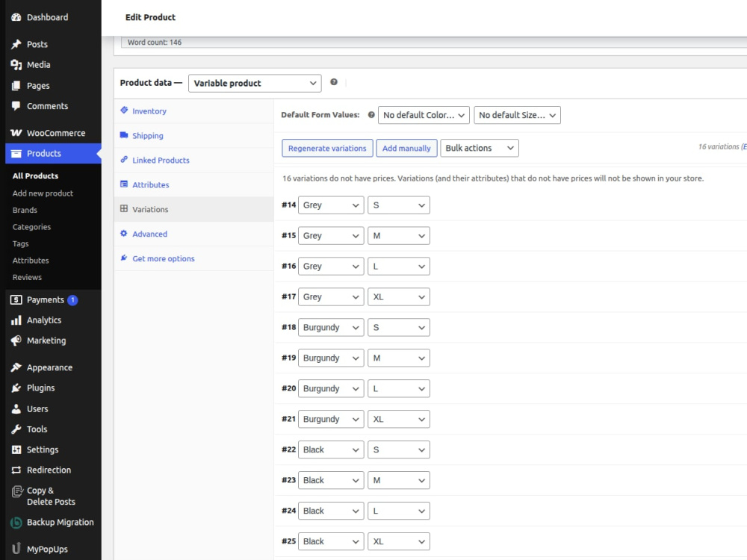Click the #23 variation row label

(288, 480)
